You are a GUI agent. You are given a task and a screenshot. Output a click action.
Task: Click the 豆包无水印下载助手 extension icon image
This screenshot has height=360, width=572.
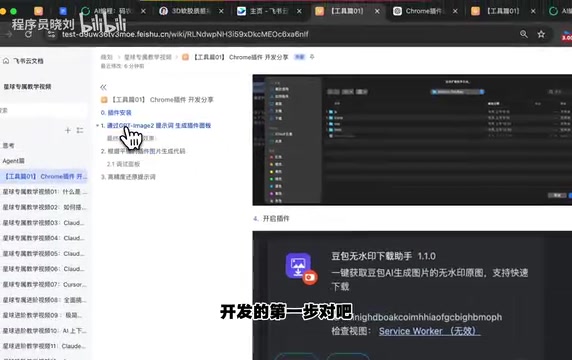point(301,268)
